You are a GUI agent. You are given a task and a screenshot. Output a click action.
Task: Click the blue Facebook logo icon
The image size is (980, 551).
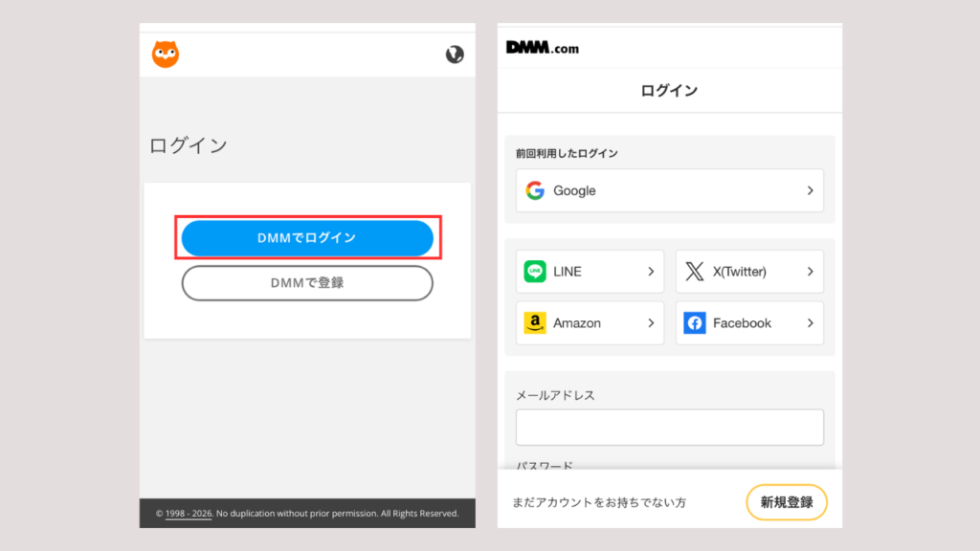[695, 323]
